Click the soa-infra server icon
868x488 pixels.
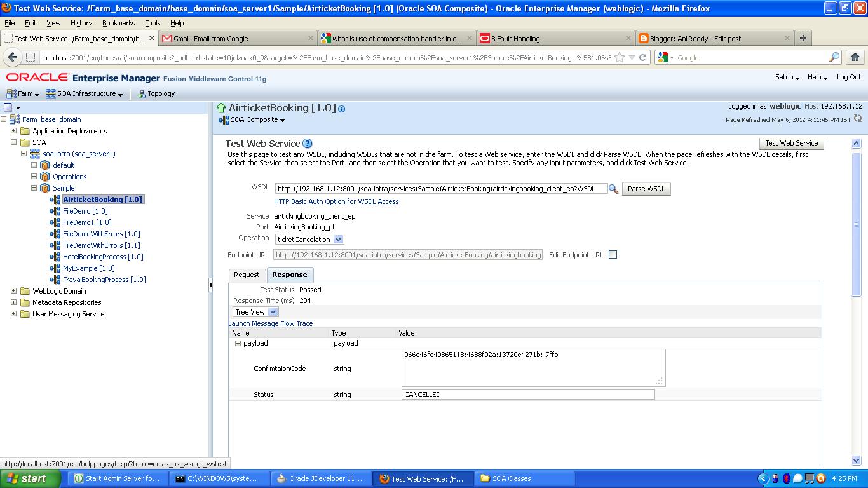(35, 154)
